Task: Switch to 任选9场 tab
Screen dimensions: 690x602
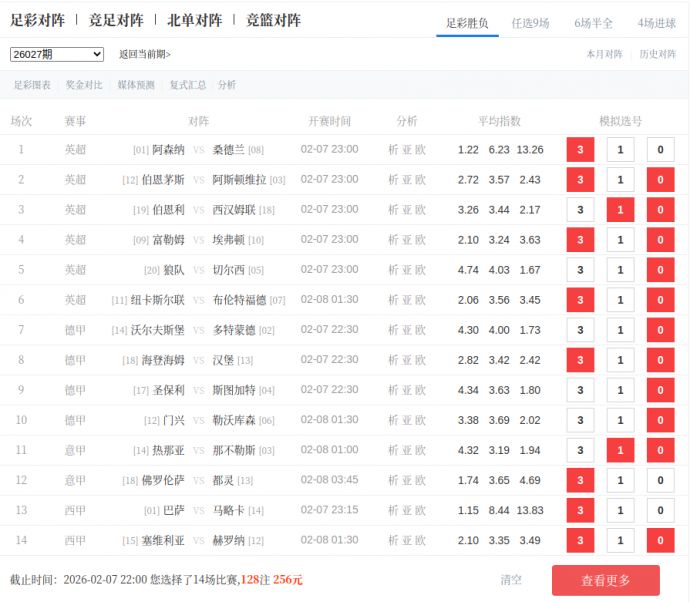Action: pos(530,22)
